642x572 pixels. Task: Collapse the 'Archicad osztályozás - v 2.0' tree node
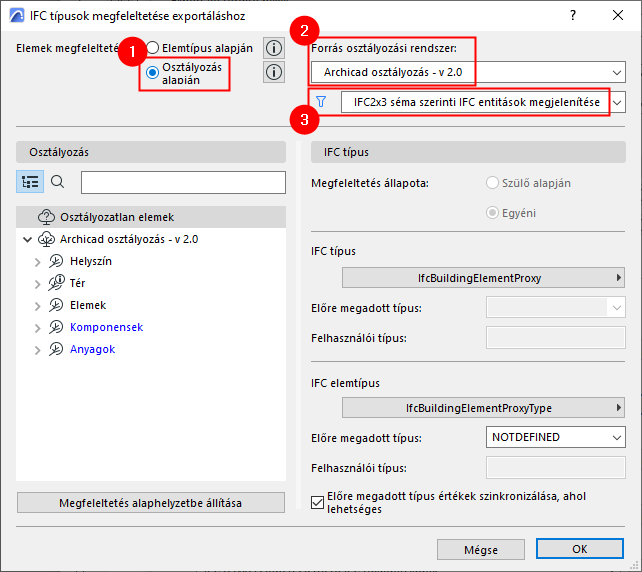(x=27, y=239)
